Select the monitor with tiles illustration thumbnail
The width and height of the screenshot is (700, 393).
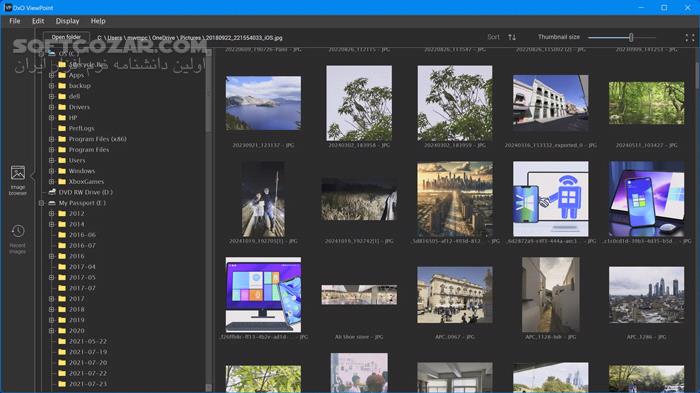pos(263,295)
